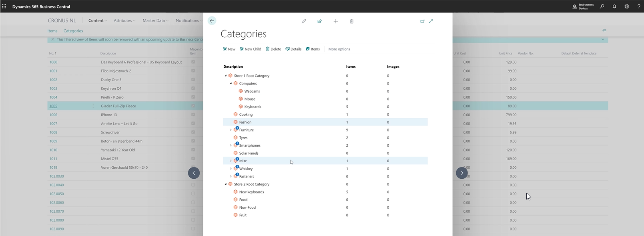Click the Magento icon beside Tyres
Viewport: 644px width, 236px height.
(x=235, y=138)
